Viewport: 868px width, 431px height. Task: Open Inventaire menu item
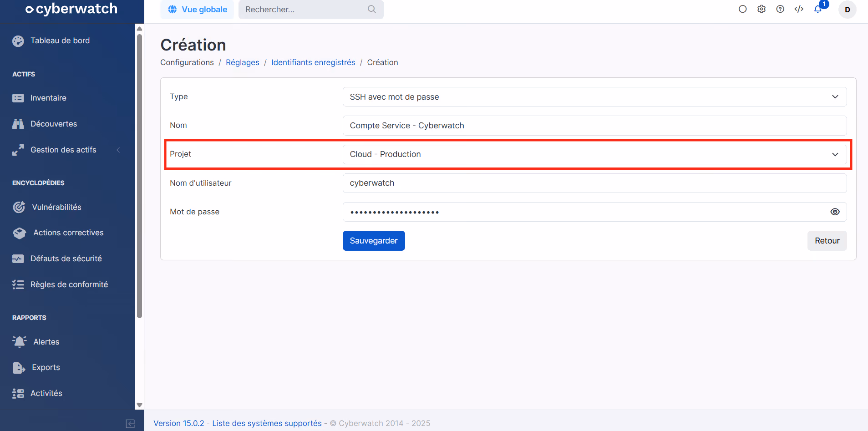coord(48,98)
